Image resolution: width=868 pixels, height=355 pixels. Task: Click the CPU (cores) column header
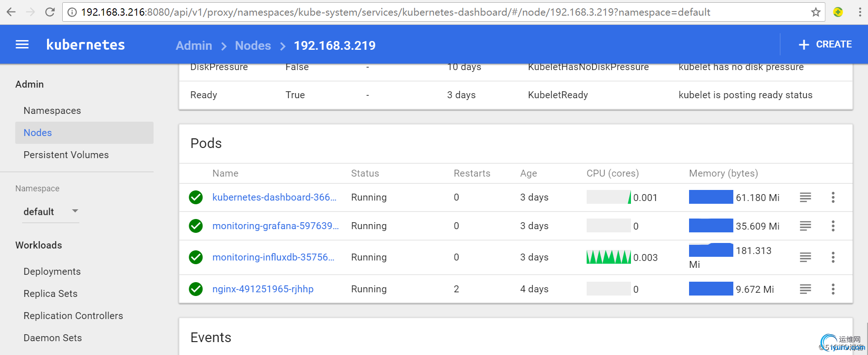pos(612,173)
